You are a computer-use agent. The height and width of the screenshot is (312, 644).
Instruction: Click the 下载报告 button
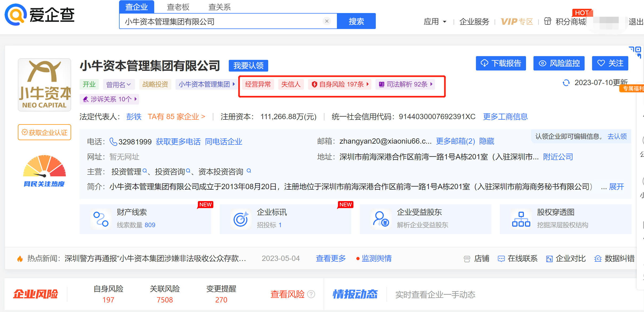tap(501, 63)
